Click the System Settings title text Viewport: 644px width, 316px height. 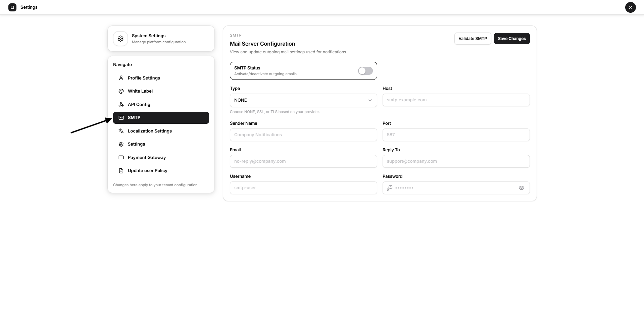coord(149,36)
